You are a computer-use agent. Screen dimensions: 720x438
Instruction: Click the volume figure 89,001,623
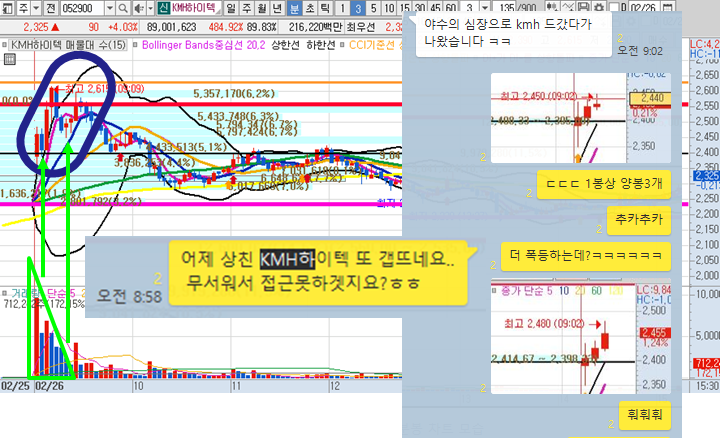(x=171, y=27)
